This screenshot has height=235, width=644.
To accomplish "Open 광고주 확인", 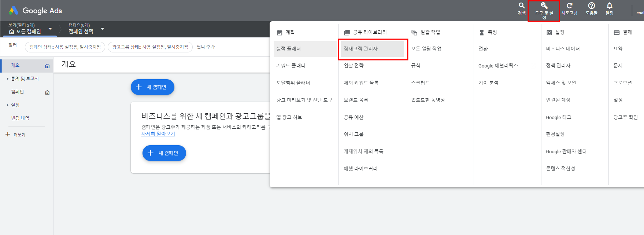I will (x=626, y=117).
